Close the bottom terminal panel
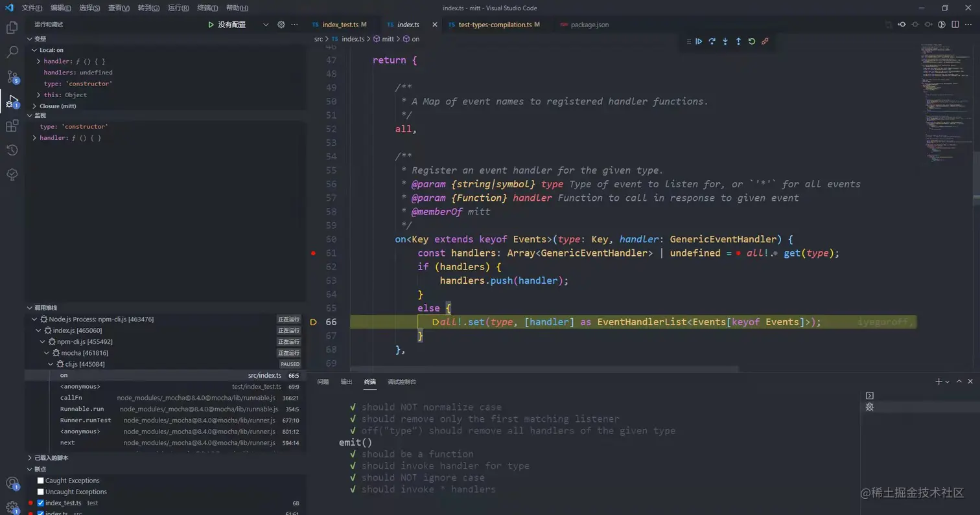The width and height of the screenshot is (980, 515). [970, 382]
